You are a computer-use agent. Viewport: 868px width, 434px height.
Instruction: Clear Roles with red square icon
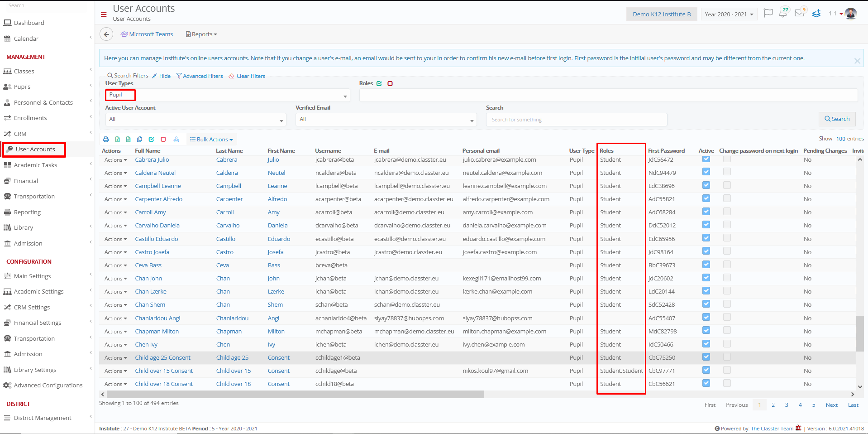pos(390,83)
